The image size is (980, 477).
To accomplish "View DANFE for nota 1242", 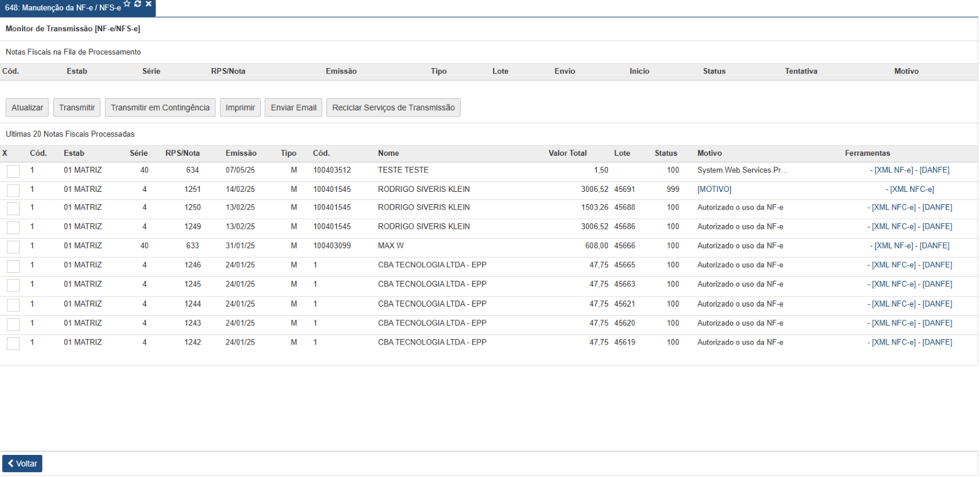I will coord(937,343).
